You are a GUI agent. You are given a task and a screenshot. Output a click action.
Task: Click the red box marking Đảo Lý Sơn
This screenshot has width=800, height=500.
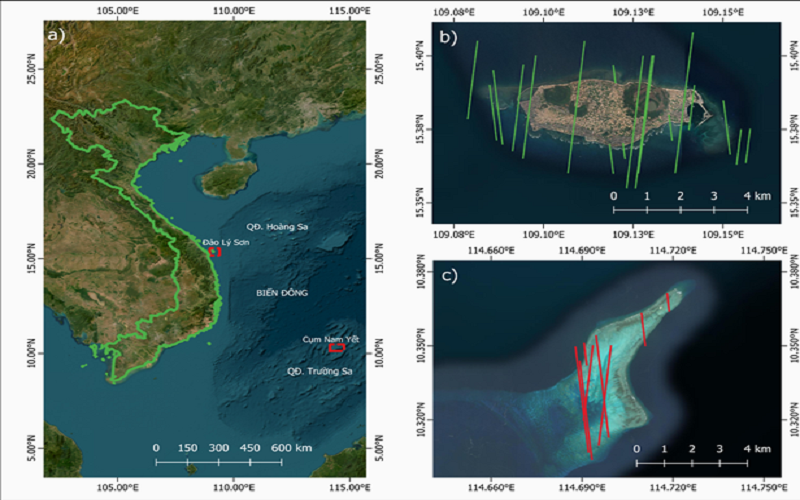(216, 252)
